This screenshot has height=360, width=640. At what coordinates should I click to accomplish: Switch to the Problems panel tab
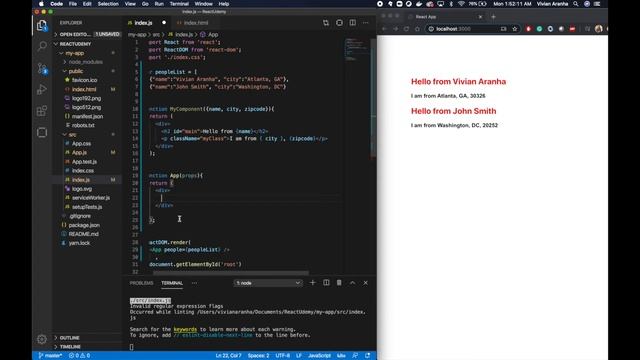[x=141, y=283]
